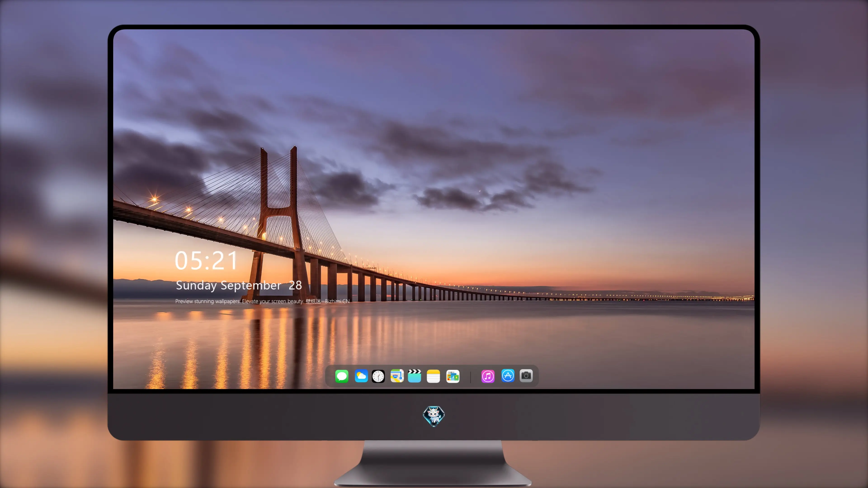Click the 05:21 clock display
This screenshot has height=488, width=868.
(x=206, y=260)
